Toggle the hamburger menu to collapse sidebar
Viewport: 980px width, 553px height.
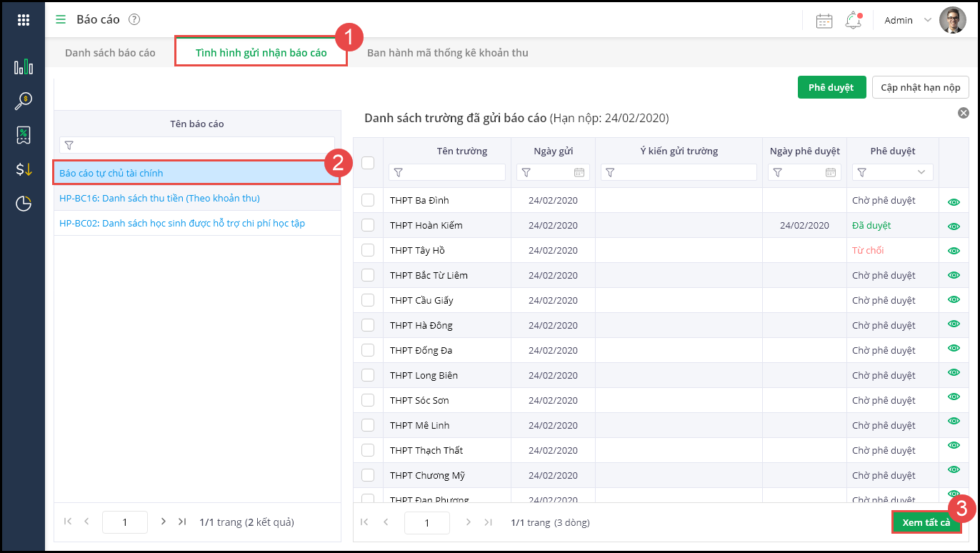pos(61,20)
